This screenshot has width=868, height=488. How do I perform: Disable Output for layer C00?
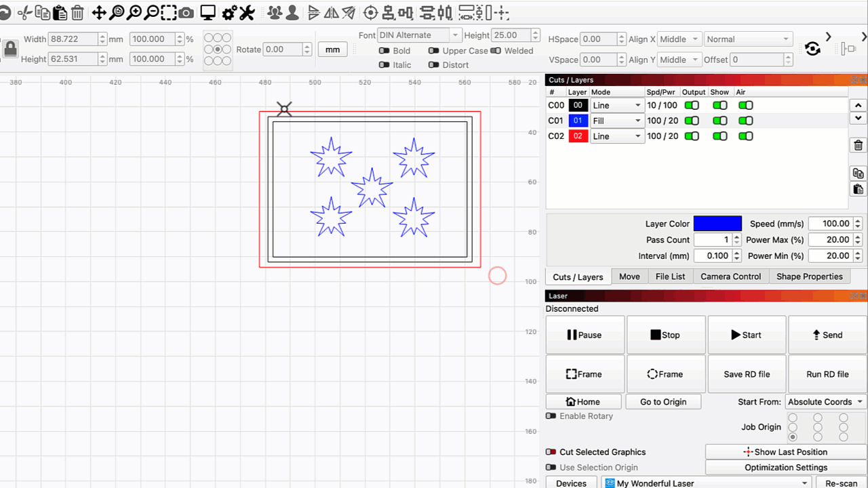click(692, 105)
